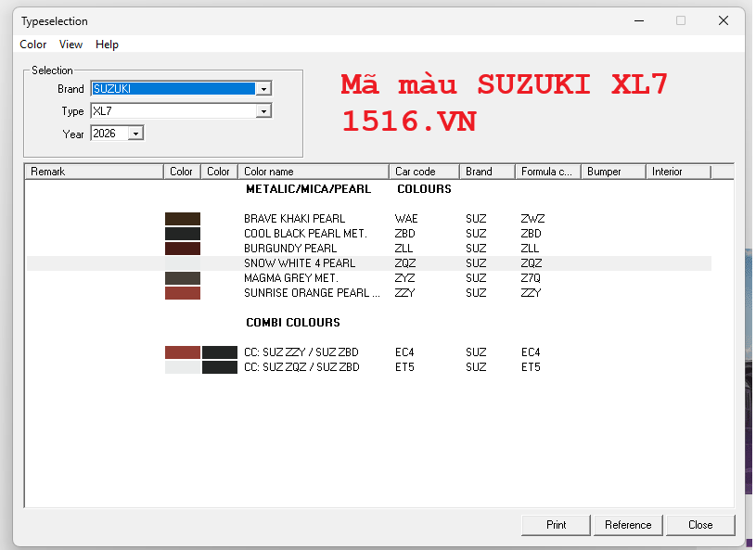Select the Burgundy Pearl color swatch
Screen dimensions: 756x550
click(x=182, y=249)
